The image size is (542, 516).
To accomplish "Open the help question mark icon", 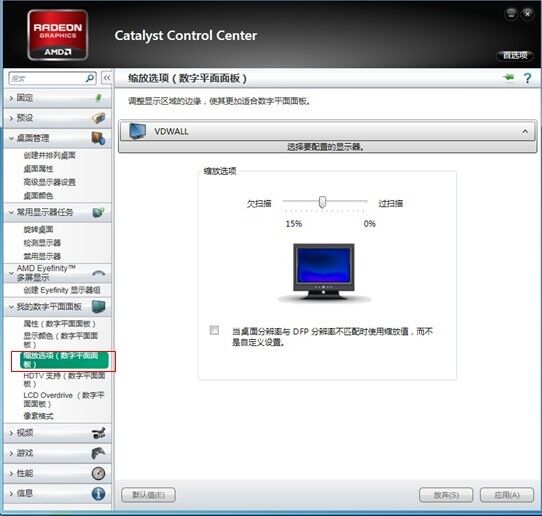I will (527, 78).
